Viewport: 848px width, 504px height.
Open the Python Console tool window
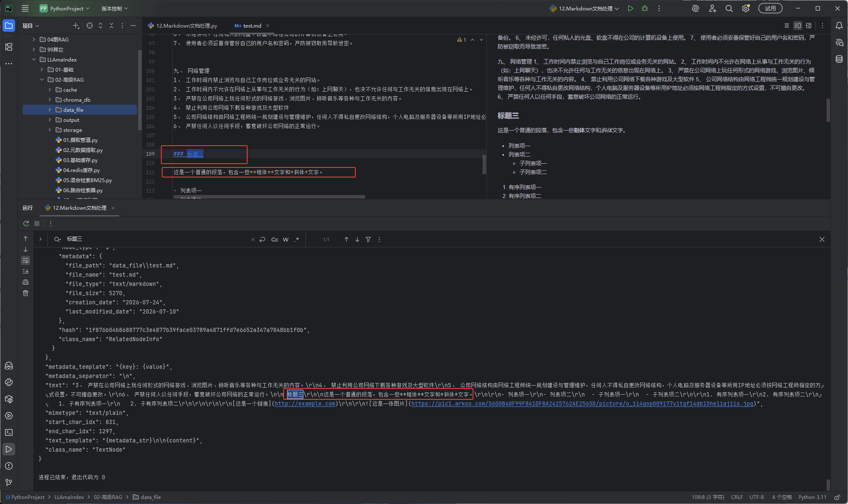pos(9,382)
